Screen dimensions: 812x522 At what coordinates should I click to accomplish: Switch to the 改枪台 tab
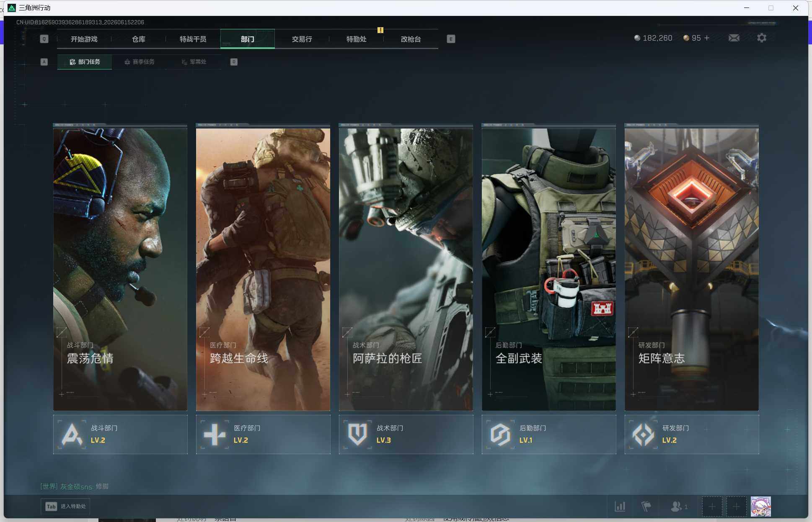[x=411, y=39]
